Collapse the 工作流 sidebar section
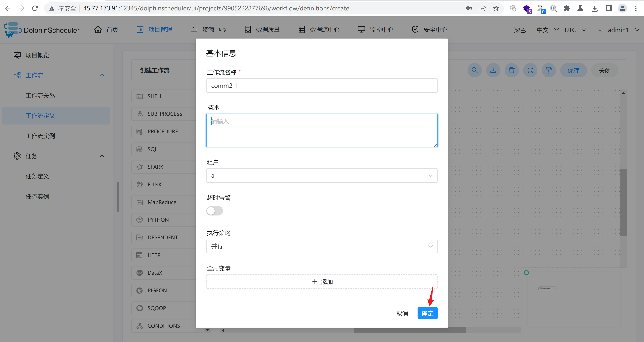The width and height of the screenshot is (644, 342). point(102,75)
